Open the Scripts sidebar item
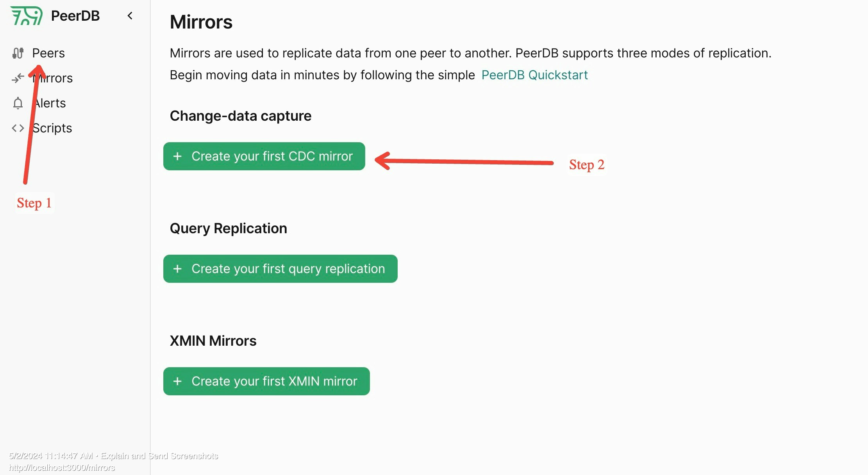The height and width of the screenshot is (475, 868). pyautogui.click(x=52, y=128)
